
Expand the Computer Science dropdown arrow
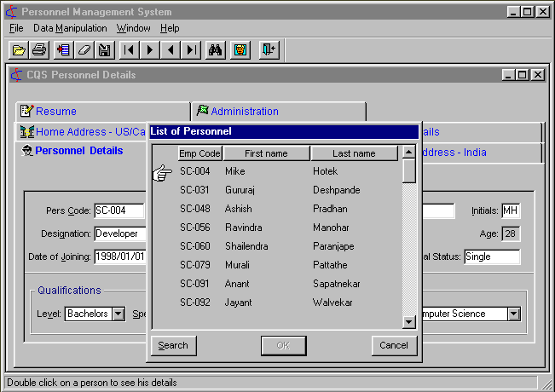point(513,314)
